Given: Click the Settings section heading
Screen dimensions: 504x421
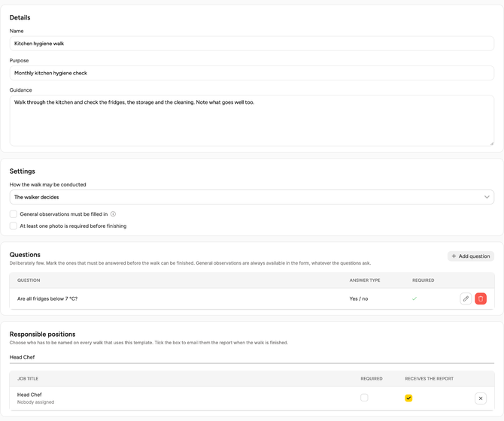Looking at the screenshot, I should tap(22, 171).
